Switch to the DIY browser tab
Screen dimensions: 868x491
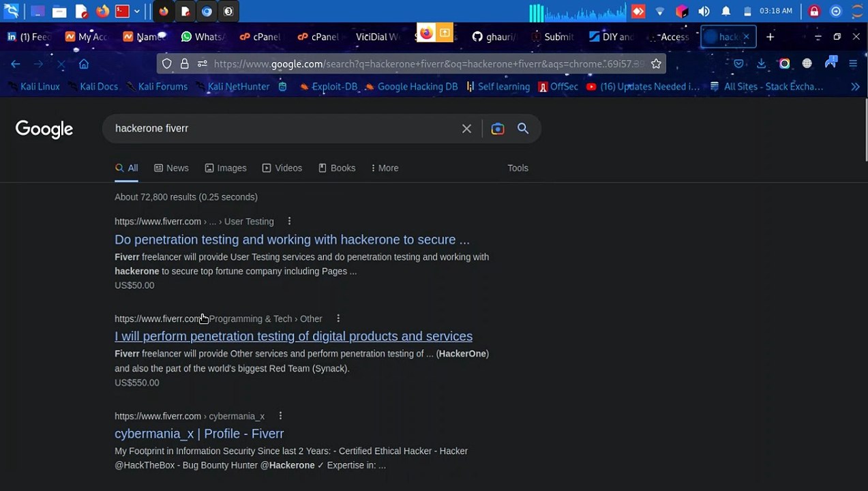pos(611,37)
